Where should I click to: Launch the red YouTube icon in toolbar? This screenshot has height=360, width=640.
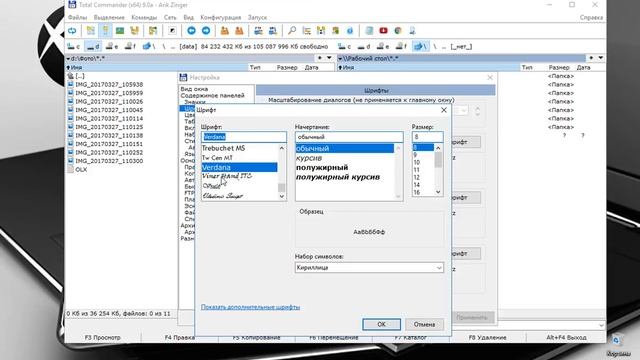(x=384, y=31)
